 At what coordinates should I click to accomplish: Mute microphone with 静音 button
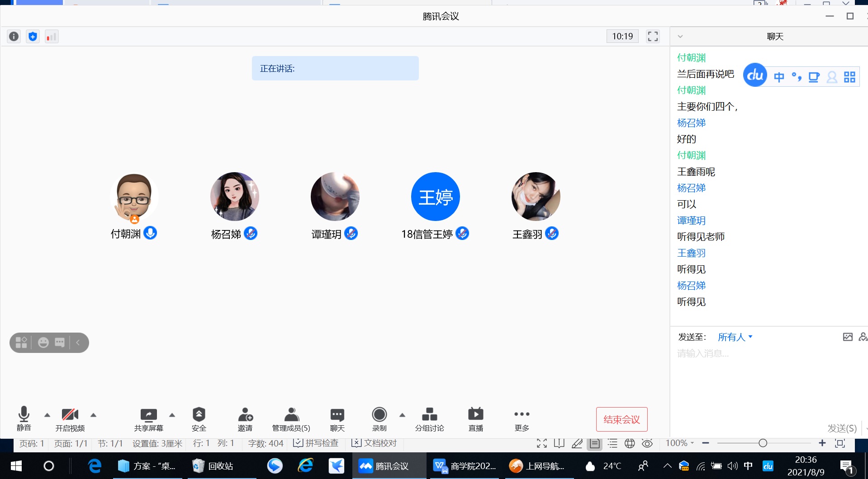24,418
